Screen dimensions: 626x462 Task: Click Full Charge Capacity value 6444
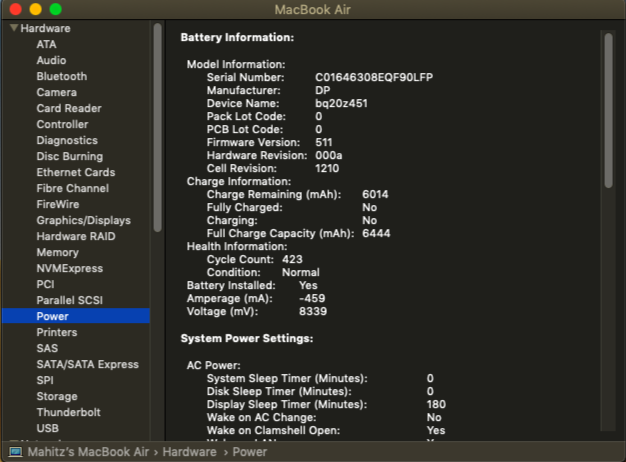376,233
